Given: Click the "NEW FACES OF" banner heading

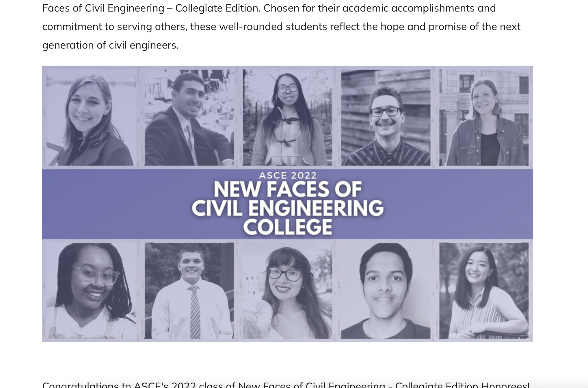Looking at the screenshot, I should click(x=287, y=189).
